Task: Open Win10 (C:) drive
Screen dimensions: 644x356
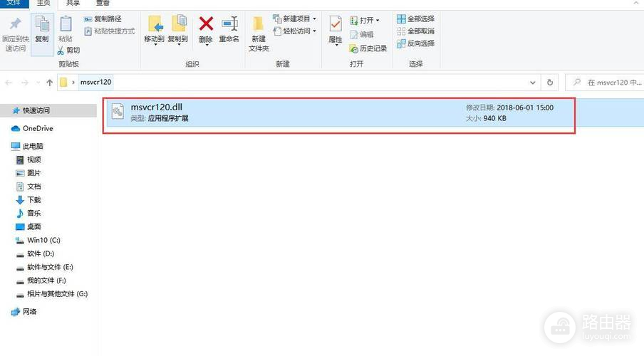Action: (x=38, y=240)
